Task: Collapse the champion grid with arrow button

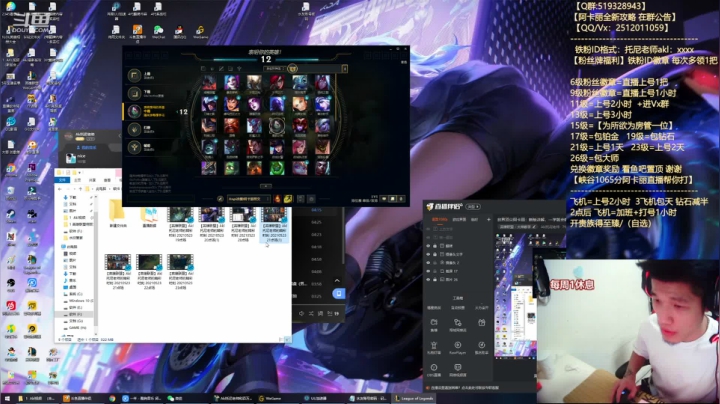Action: click(266, 186)
